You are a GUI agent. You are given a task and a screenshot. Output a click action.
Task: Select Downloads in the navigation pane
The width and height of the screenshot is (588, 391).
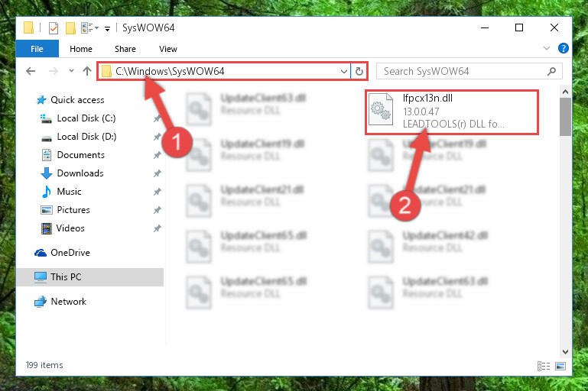80,173
